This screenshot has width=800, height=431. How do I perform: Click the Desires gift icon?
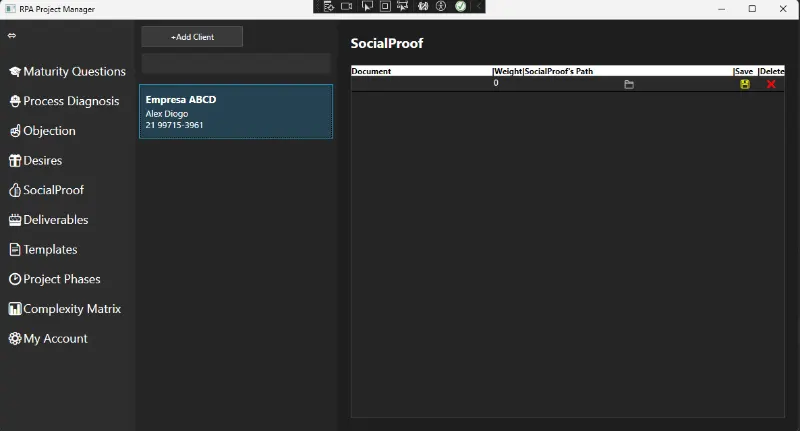(15, 161)
